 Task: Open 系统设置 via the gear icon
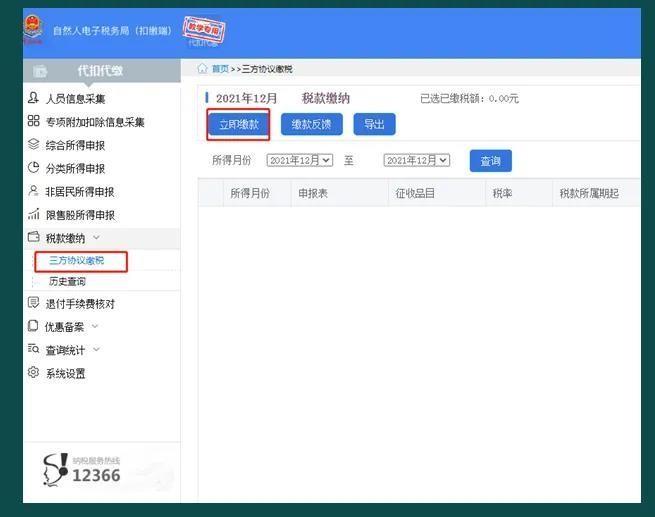click(34, 373)
